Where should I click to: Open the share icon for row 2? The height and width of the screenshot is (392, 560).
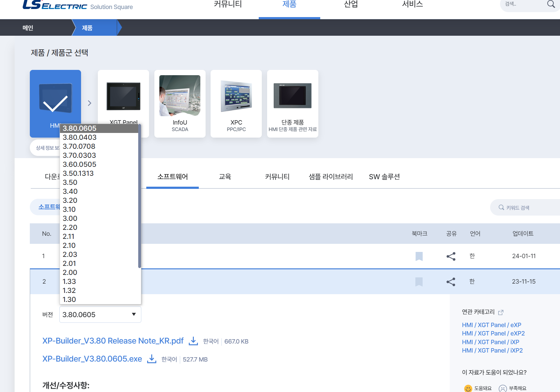pos(451,281)
